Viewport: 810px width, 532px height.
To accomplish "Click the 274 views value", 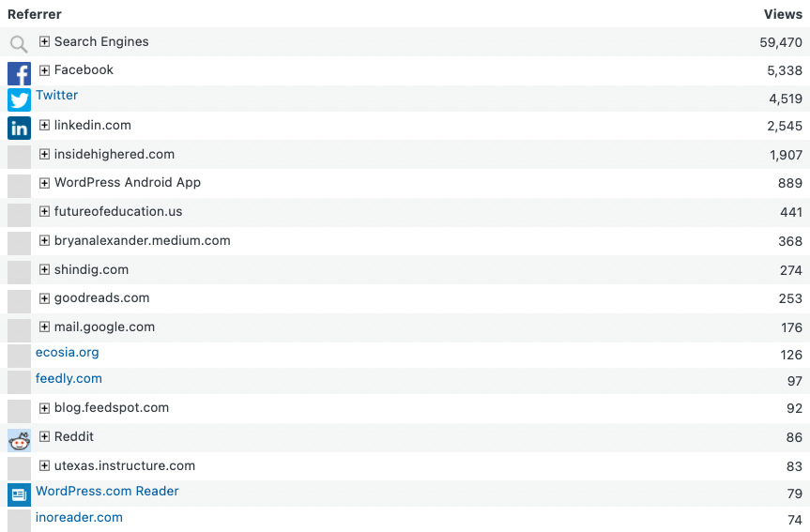I will [x=791, y=270].
